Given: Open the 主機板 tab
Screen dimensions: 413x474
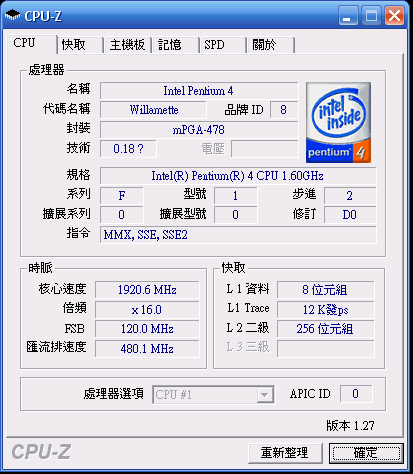Looking at the screenshot, I should coord(128,45).
